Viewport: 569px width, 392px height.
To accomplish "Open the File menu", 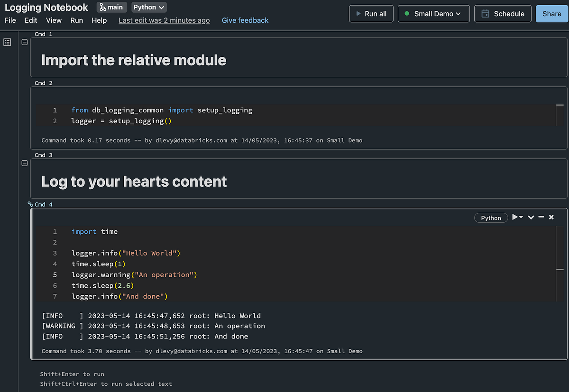I will (9, 20).
